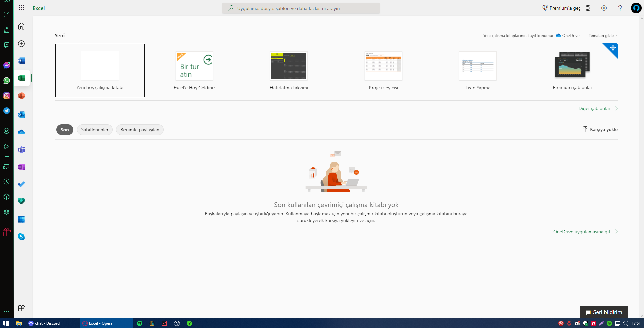
Task: Open the Proje izleyicisi template
Action: (x=384, y=71)
